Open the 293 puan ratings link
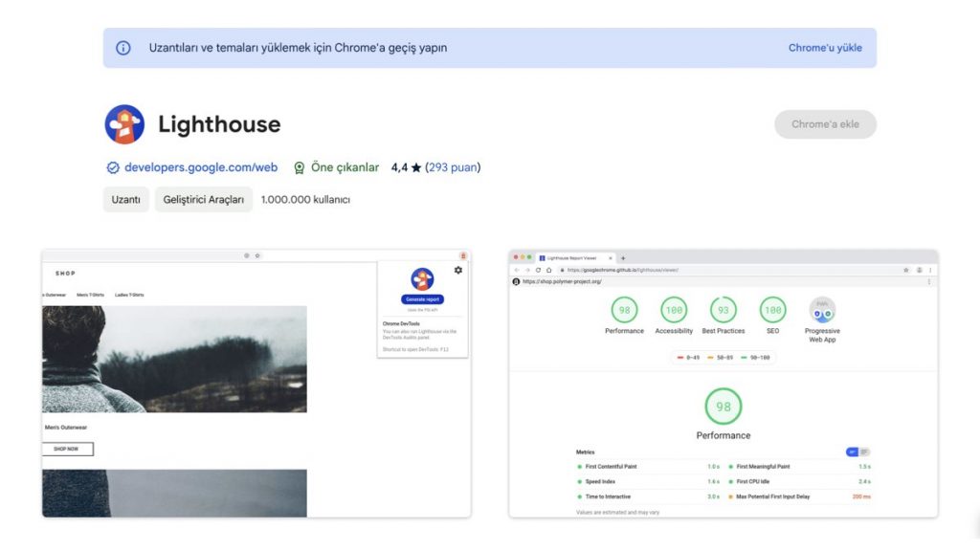 click(x=453, y=167)
